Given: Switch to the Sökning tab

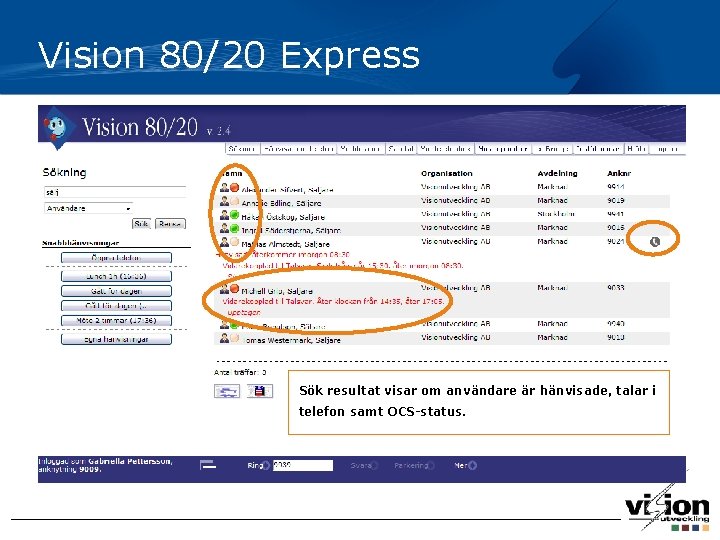Looking at the screenshot, I should [x=242, y=149].
